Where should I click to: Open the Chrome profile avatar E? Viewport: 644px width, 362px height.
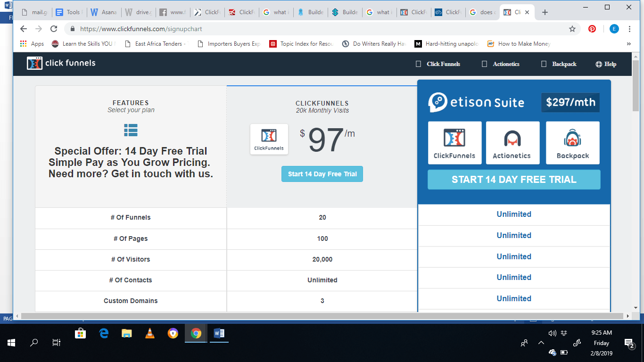click(x=614, y=29)
